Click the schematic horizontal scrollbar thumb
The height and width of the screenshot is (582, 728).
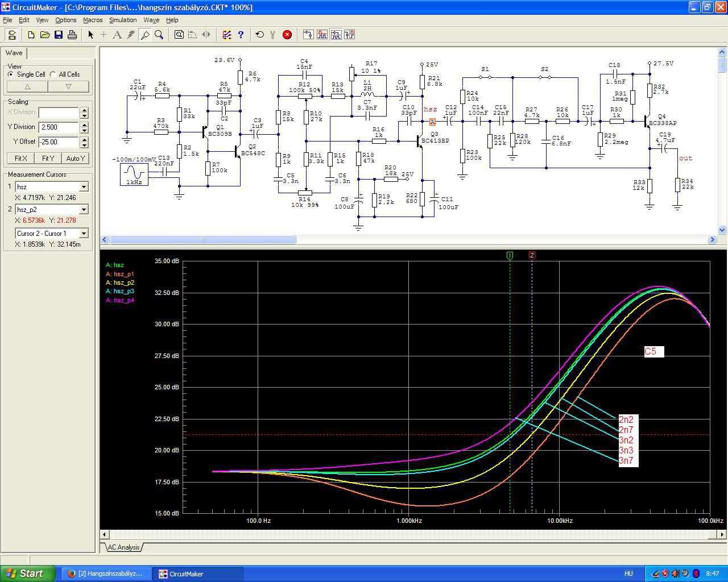[203, 240]
